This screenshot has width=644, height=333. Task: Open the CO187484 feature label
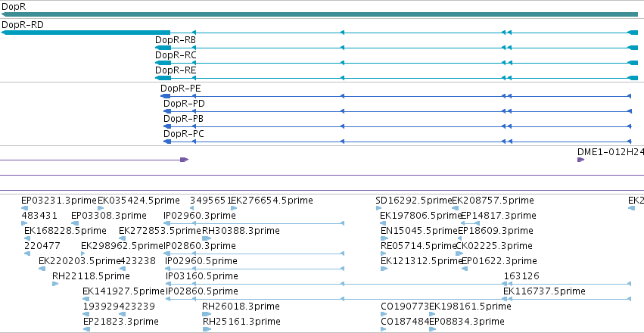pyautogui.click(x=405, y=322)
